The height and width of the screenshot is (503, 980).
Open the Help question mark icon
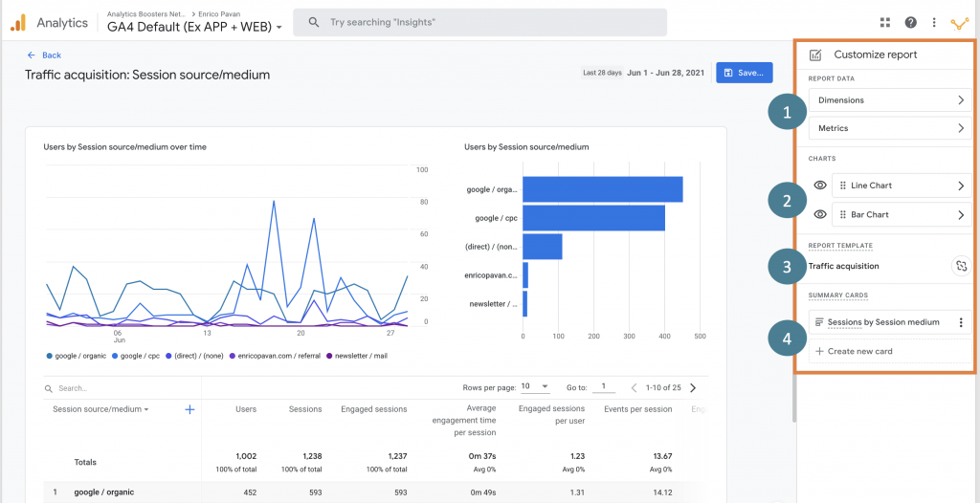click(x=910, y=23)
